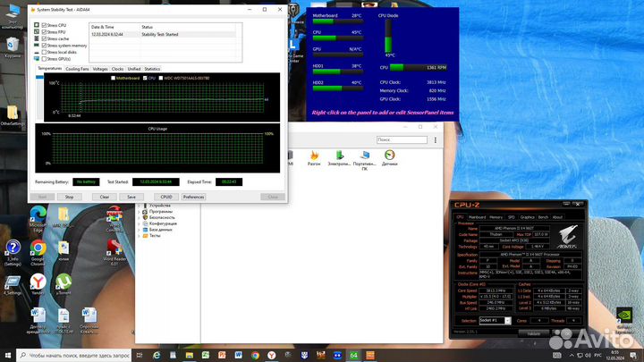
Task: Open Yandex browser desktop shortcut
Action: (38, 284)
